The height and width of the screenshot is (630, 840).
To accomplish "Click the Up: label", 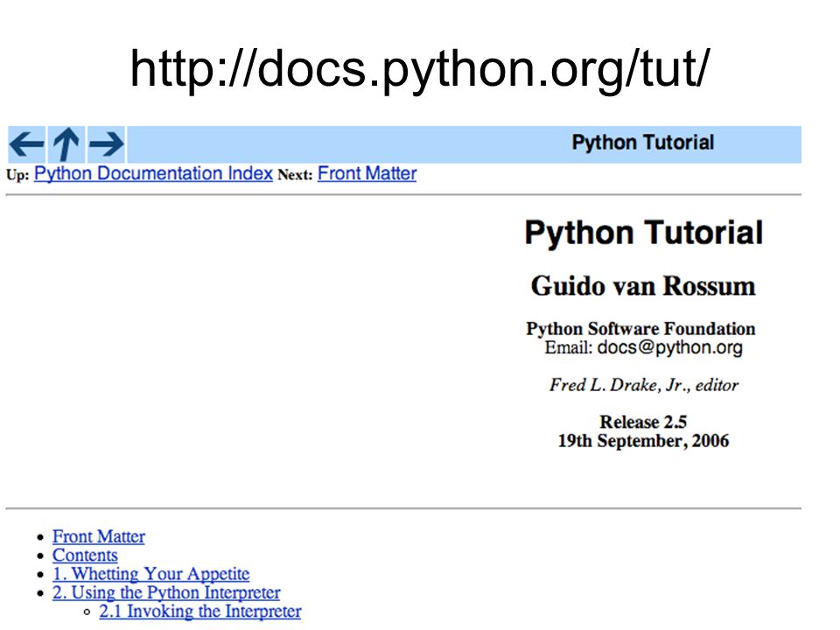I will [17, 175].
